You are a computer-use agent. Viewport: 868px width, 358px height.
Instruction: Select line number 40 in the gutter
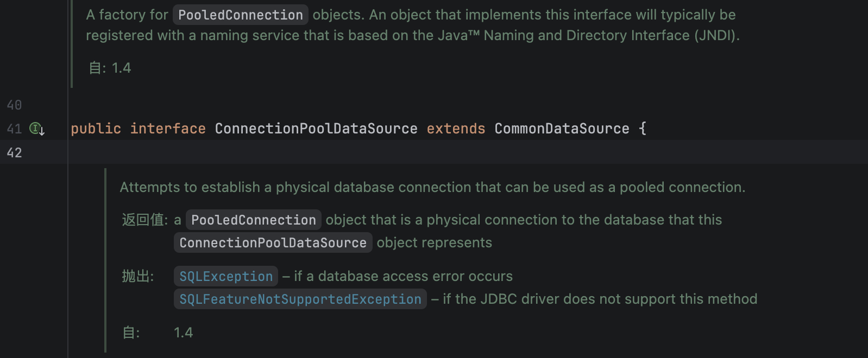pyautogui.click(x=15, y=105)
